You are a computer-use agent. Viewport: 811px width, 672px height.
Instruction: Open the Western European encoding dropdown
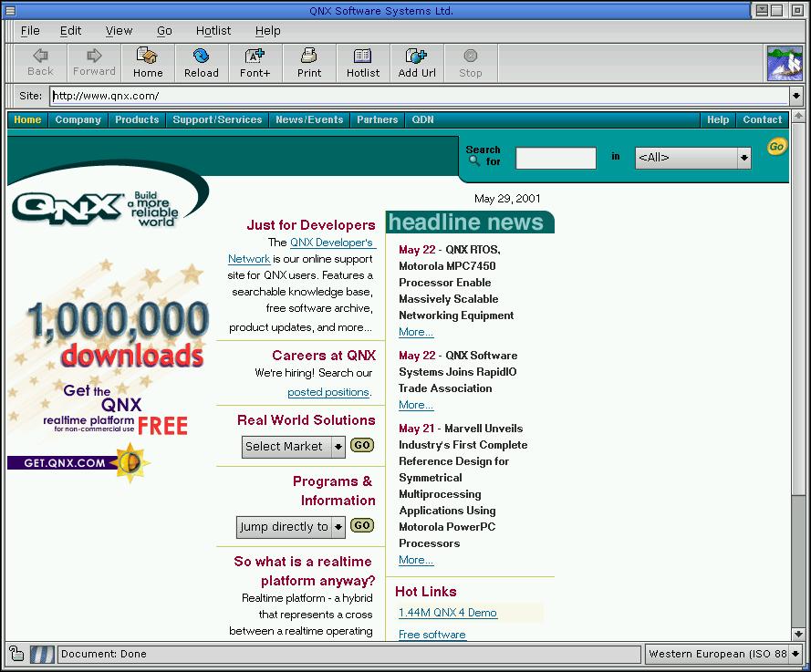point(795,654)
